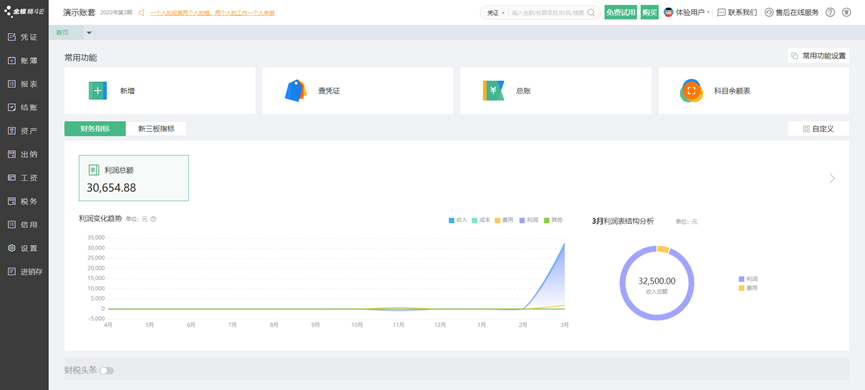Open the 进销存 sidebar icon
The height and width of the screenshot is (390, 865).
click(x=12, y=271)
